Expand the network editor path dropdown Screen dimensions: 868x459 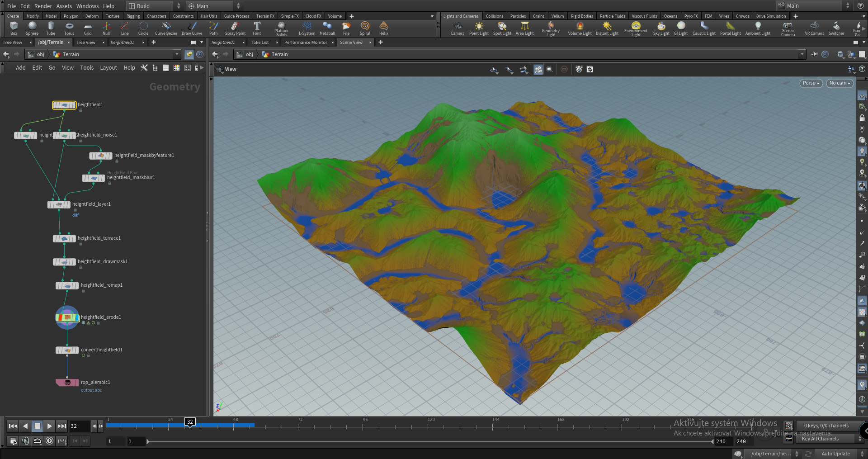177,54
